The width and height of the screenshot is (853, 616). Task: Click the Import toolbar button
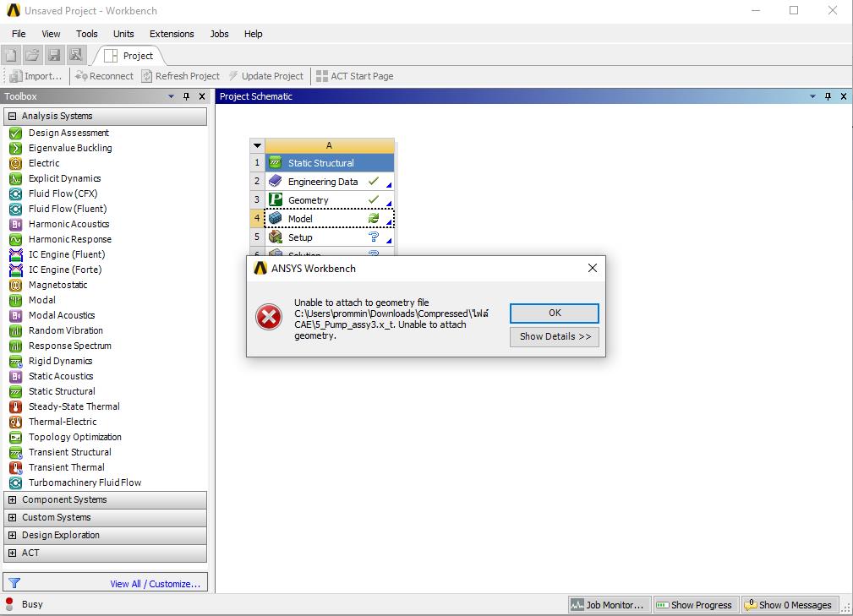[x=36, y=76]
